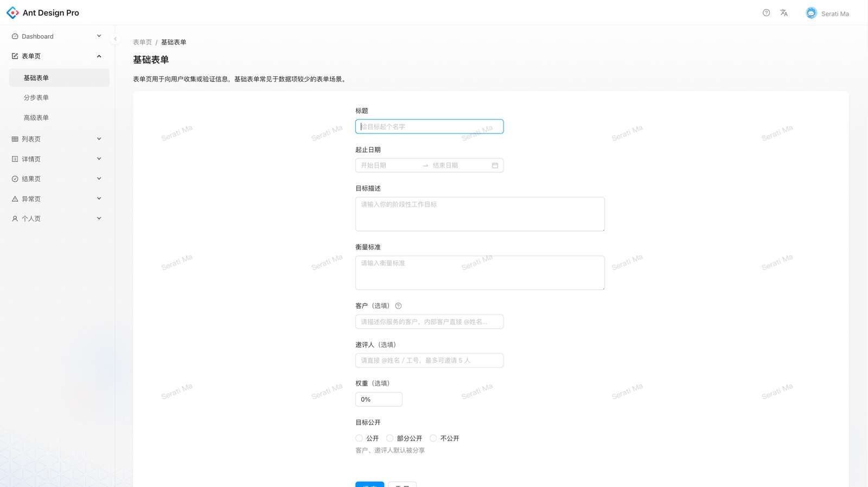Screen dimensions: 868x487
Task: Click the 权重 percentage number input
Action: 379,399
